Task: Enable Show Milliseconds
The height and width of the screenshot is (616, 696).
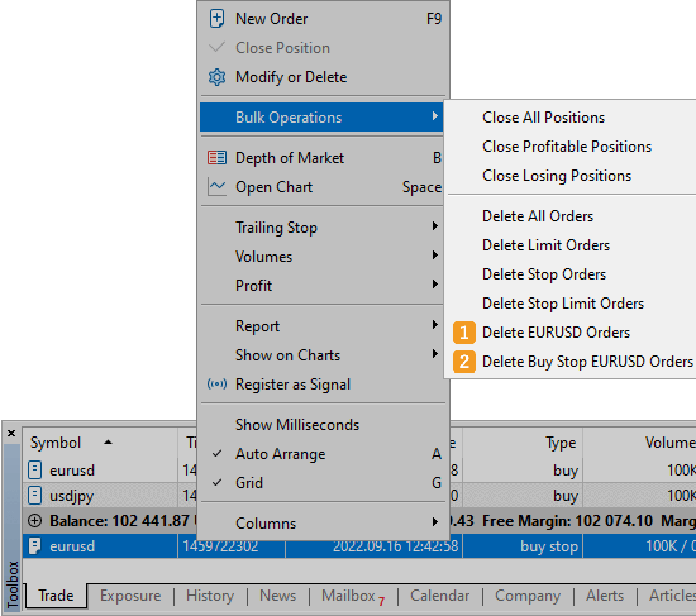Action: tap(297, 425)
